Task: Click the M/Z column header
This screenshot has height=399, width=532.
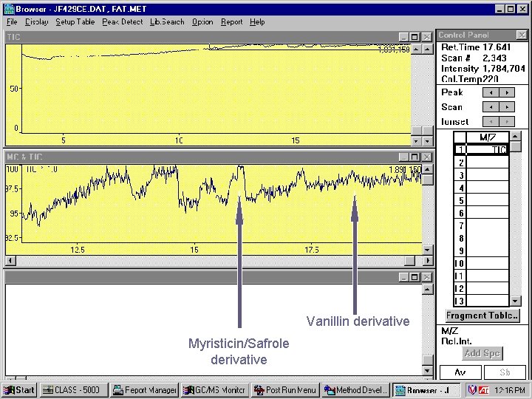Action: tap(488, 137)
